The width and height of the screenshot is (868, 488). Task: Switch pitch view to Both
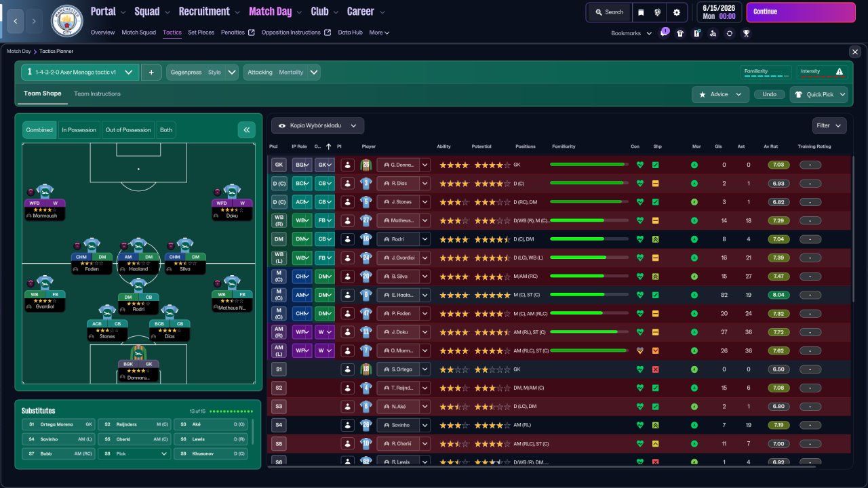[166, 130]
